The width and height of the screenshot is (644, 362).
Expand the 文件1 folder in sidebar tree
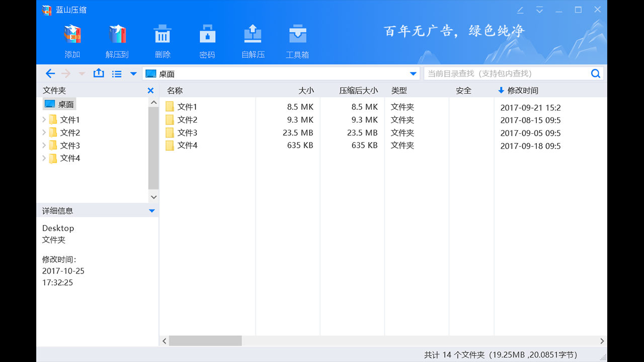click(43, 120)
